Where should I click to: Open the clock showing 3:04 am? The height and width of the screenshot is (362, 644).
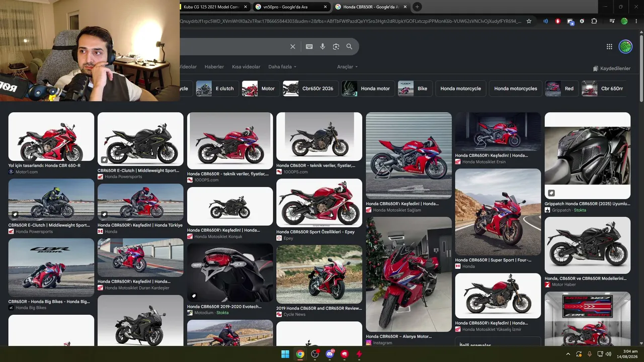pyautogui.click(x=627, y=354)
